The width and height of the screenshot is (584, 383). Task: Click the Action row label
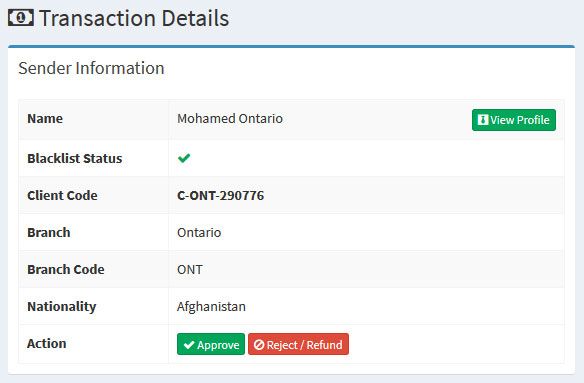coord(47,344)
